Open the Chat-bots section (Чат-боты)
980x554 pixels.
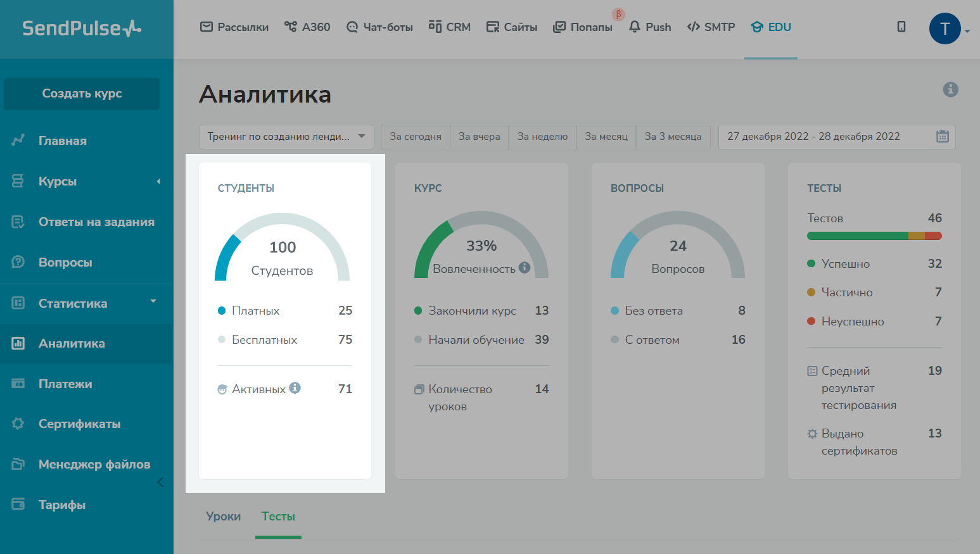click(x=379, y=27)
